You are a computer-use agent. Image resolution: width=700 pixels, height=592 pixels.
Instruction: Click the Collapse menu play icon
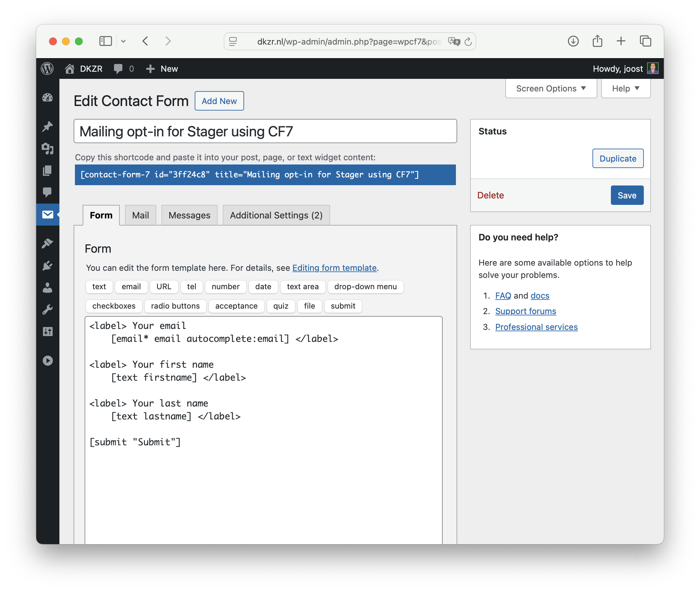pyautogui.click(x=47, y=360)
